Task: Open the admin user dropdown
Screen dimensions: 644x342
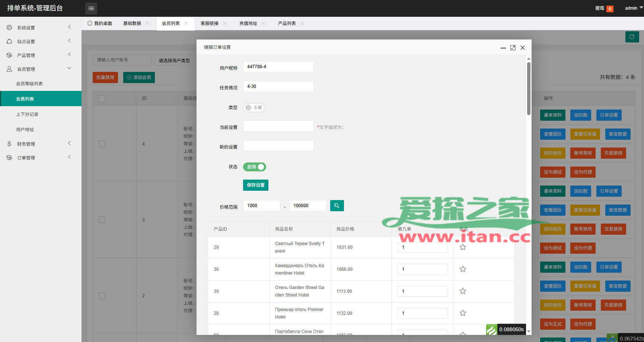Action: pos(633,8)
